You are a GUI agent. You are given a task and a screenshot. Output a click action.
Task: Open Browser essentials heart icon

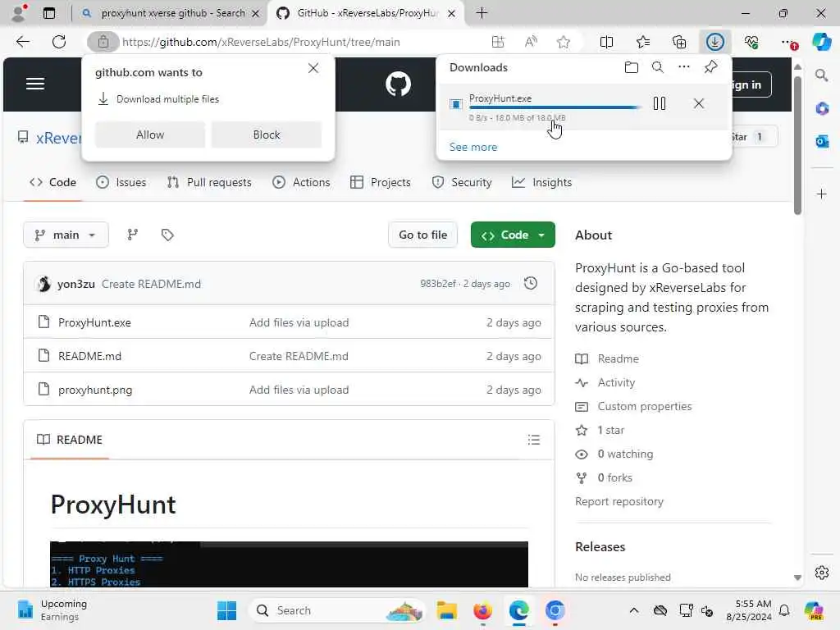[x=751, y=42]
